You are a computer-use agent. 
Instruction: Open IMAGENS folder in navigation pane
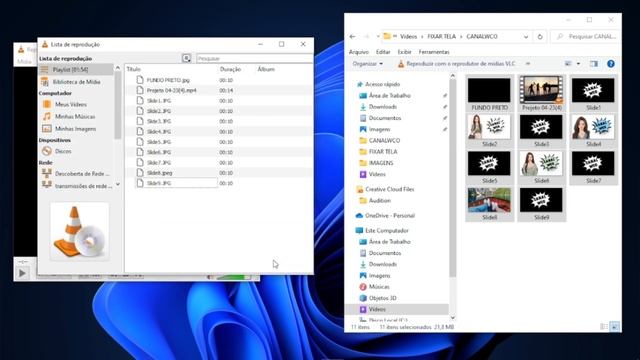(381, 163)
